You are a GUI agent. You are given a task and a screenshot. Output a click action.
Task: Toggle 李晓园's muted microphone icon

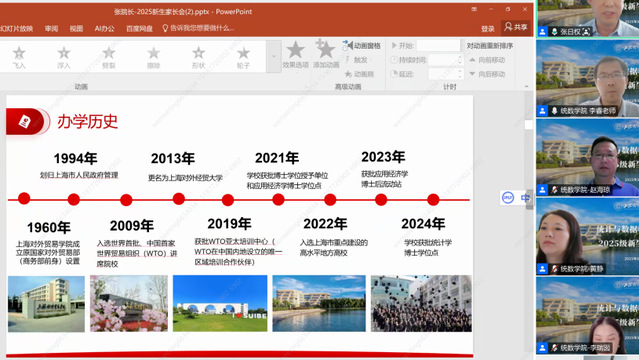[x=554, y=348]
